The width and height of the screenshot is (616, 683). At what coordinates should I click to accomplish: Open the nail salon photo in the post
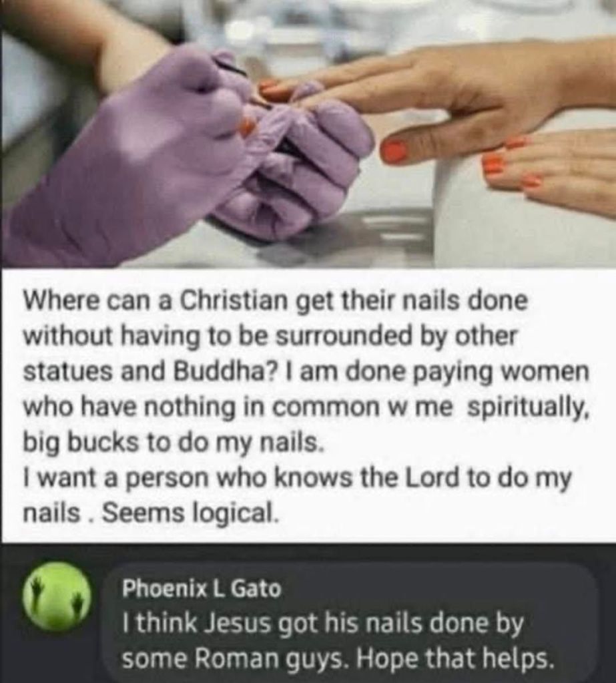(x=308, y=134)
